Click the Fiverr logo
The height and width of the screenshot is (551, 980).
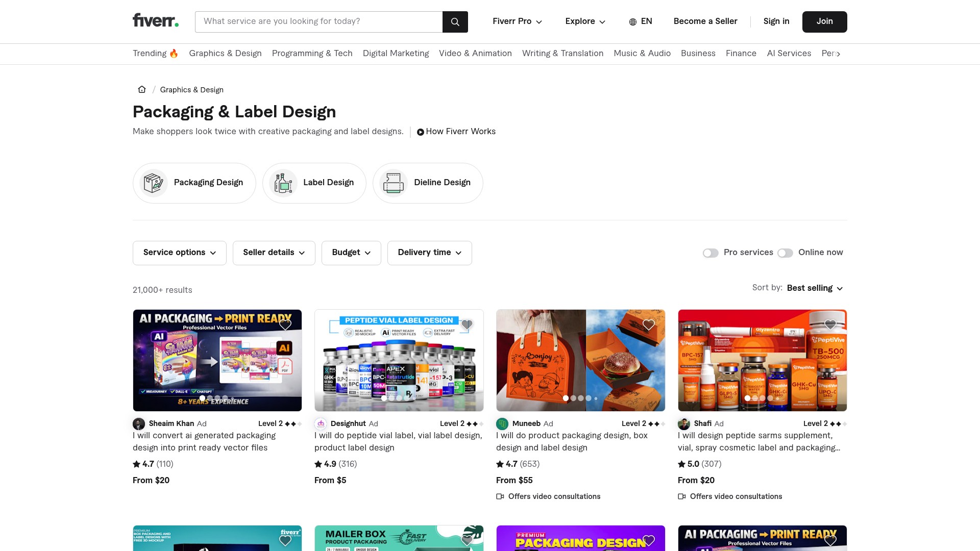(x=156, y=20)
